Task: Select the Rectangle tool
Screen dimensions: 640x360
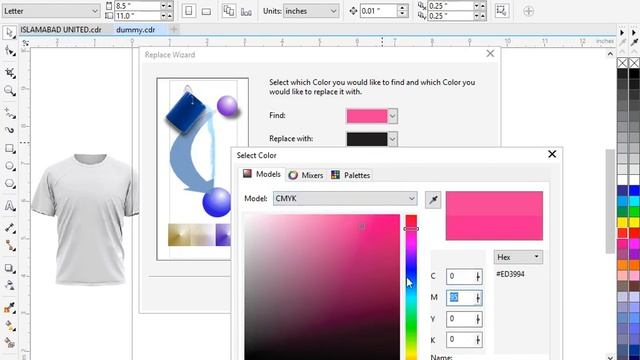Action: [x=9, y=149]
